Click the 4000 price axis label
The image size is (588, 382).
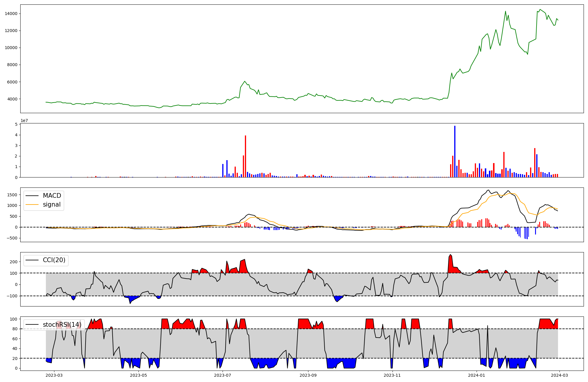click(12, 99)
